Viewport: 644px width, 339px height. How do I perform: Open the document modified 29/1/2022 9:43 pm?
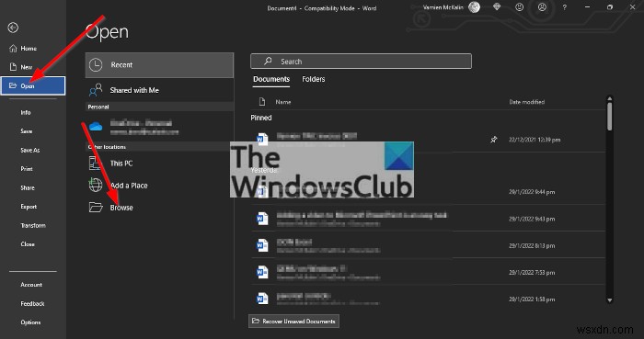tap(427, 219)
